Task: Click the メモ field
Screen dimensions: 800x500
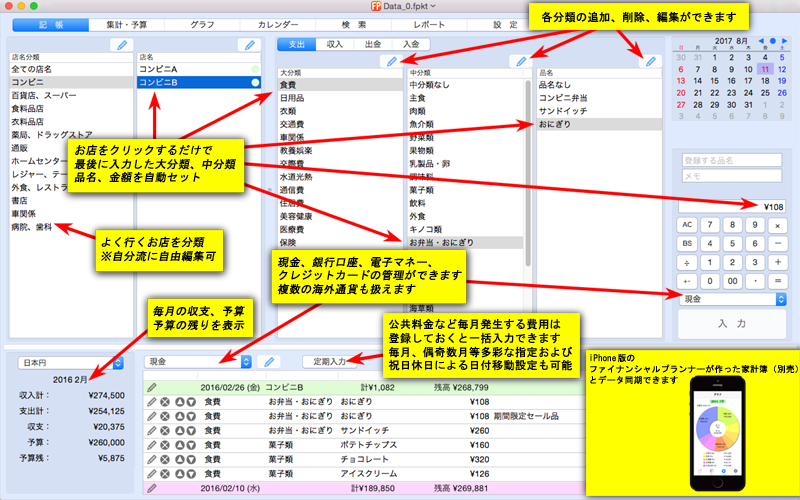Action: 732,176
